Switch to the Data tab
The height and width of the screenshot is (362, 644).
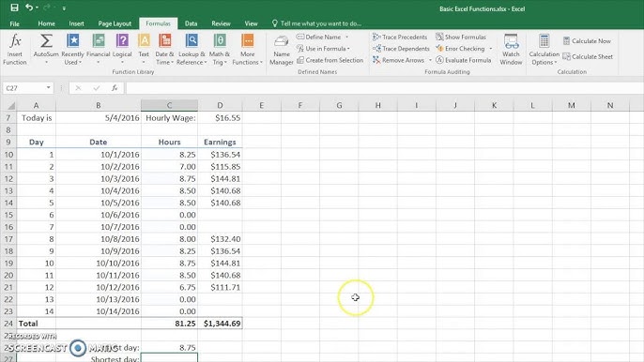pos(191,23)
